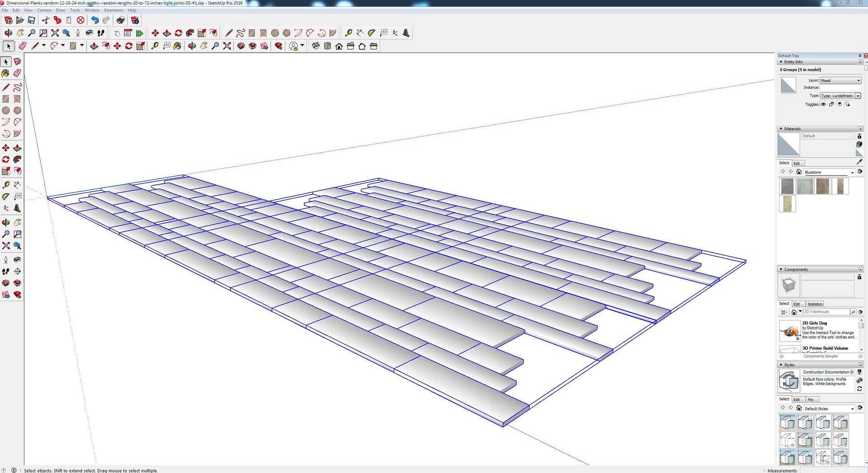Toggle the hidden eye in Entity Info
868x473 pixels.
(x=823, y=104)
